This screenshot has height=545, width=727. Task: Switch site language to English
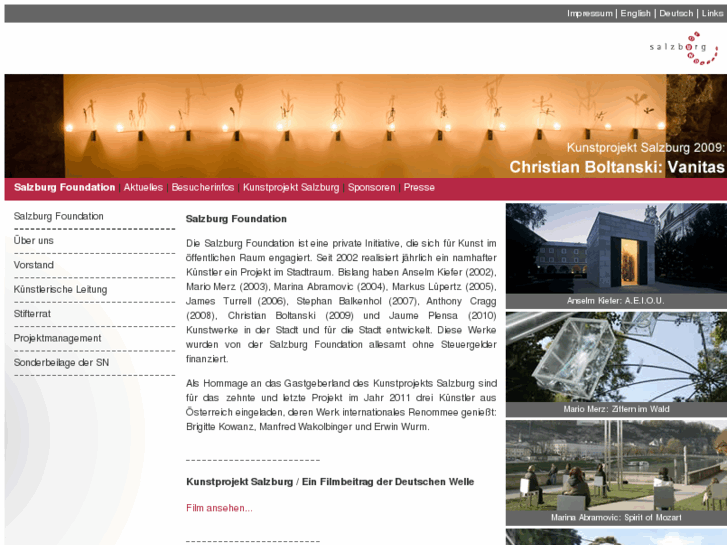coord(635,13)
